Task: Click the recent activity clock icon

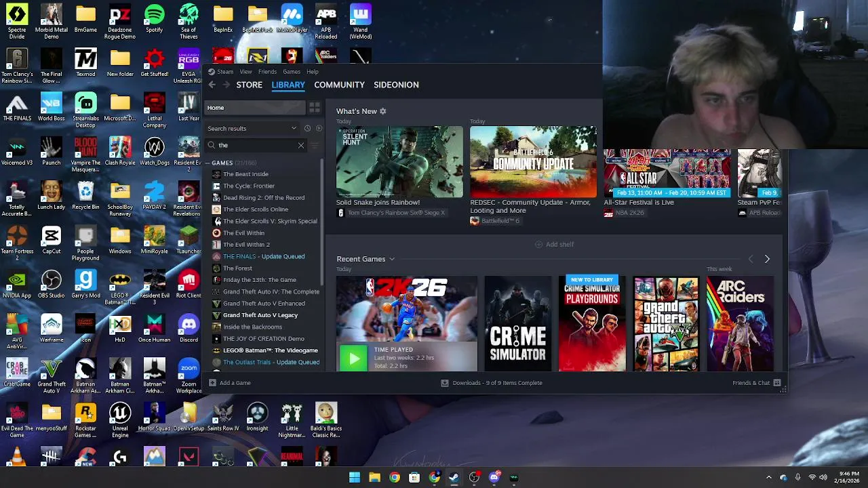Action: (x=307, y=128)
